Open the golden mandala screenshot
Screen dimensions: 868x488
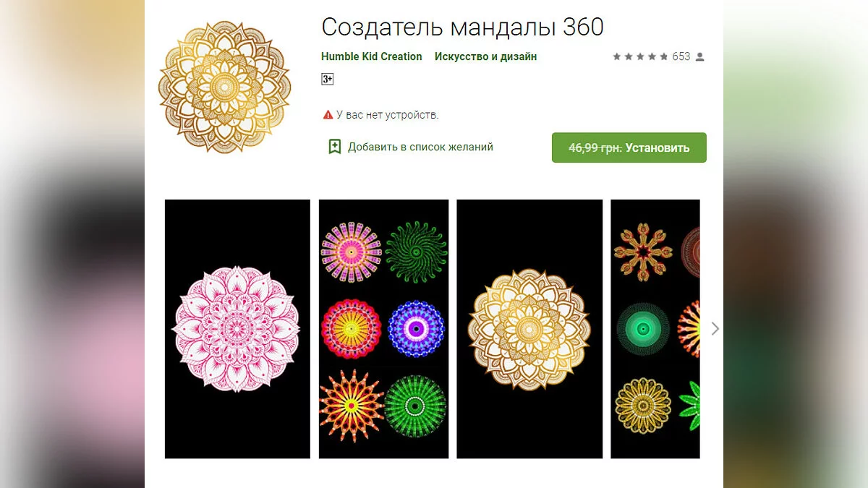click(x=529, y=329)
